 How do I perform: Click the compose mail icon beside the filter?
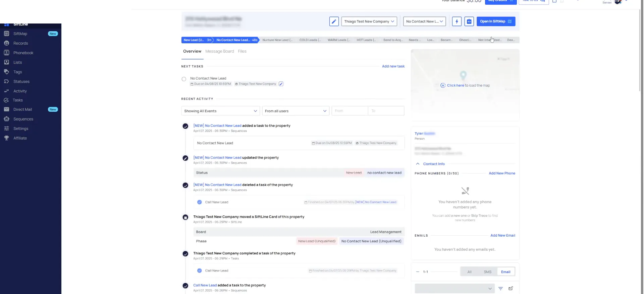pyautogui.click(x=511, y=288)
